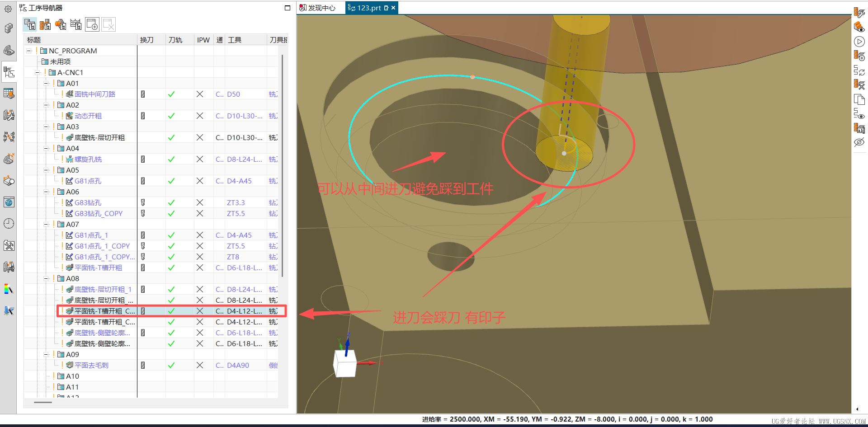The height and width of the screenshot is (427, 868).
Task: Toggle the crossed-eye hide icon
Action: [x=859, y=142]
